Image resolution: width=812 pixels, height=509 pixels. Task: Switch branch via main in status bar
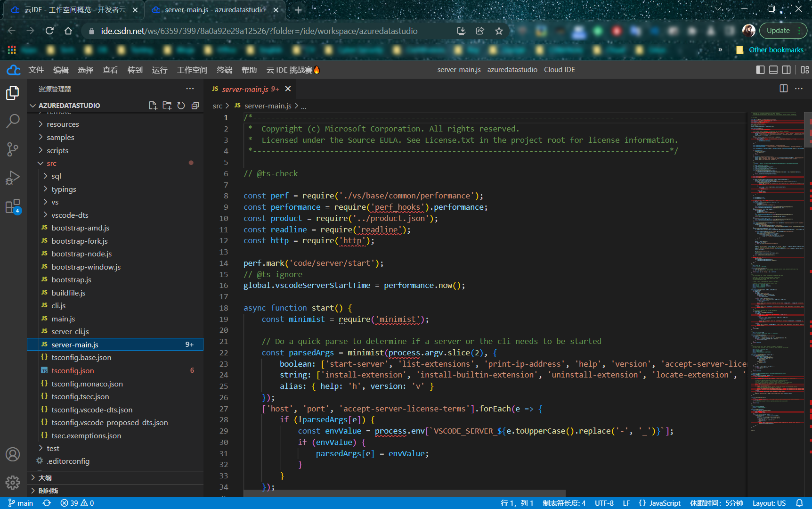(21, 503)
